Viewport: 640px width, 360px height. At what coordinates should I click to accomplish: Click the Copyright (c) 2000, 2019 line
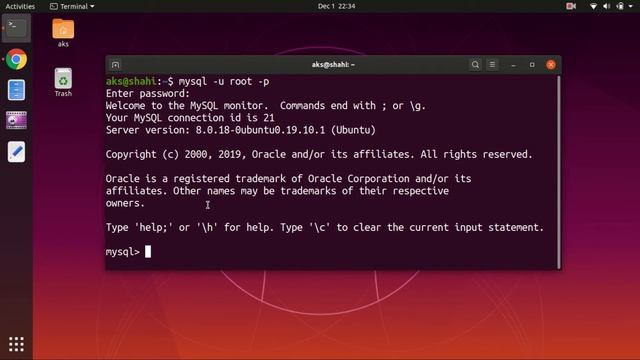319,154
